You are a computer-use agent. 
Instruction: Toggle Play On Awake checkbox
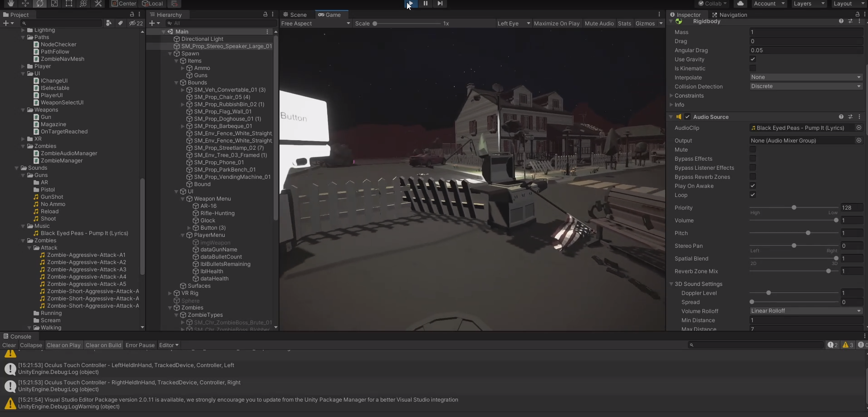coord(753,186)
